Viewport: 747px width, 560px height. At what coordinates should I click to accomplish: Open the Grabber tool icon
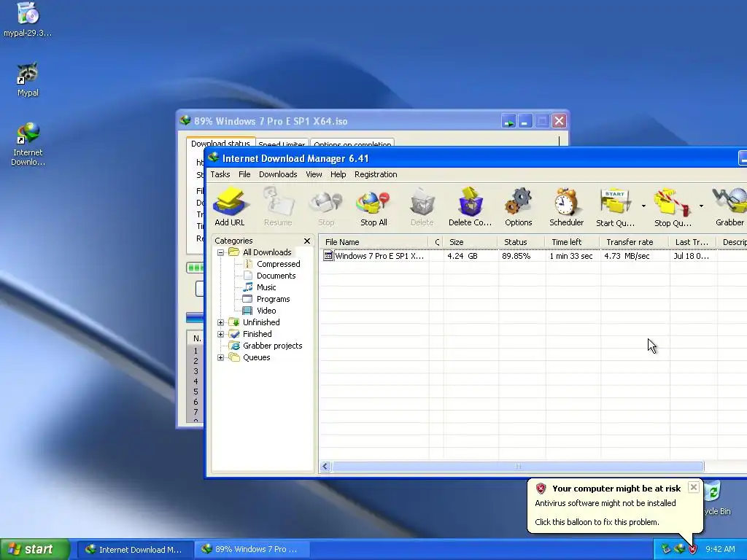pyautogui.click(x=729, y=206)
